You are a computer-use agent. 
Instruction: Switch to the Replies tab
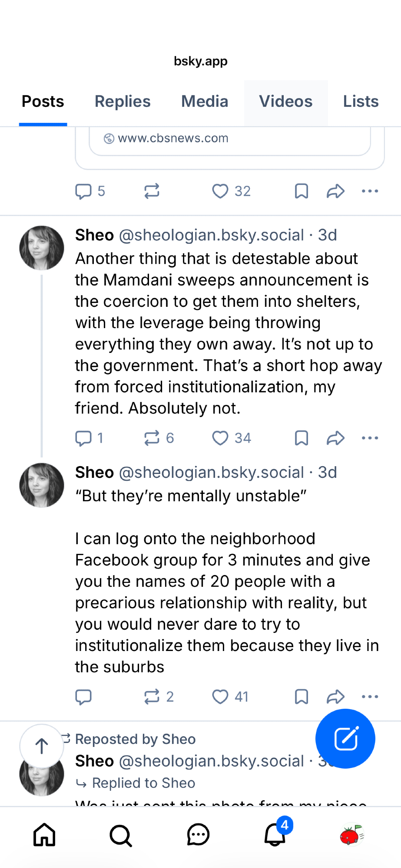click(x=123, y=102)
